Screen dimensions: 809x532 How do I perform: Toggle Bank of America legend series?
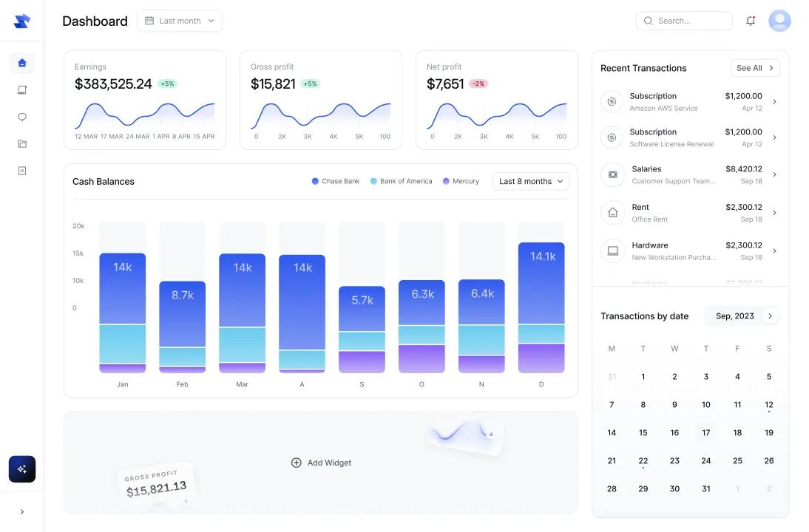click(401, 181)
